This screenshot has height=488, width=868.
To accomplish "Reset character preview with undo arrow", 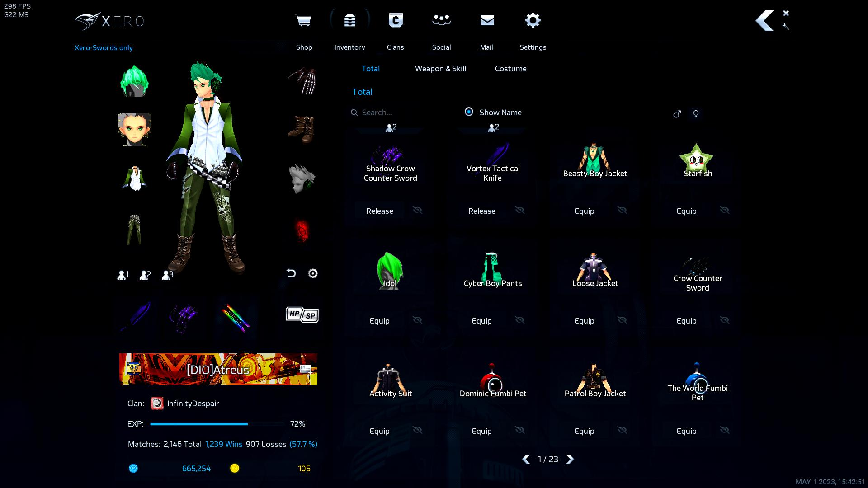I will click(291, 273).
